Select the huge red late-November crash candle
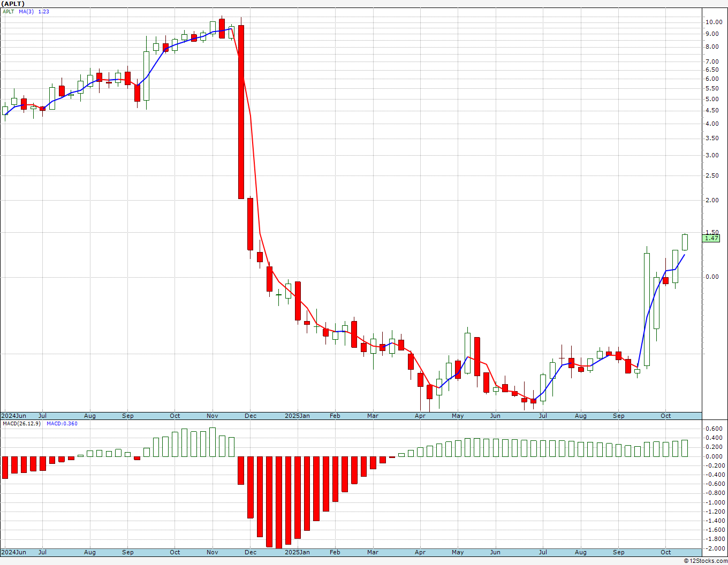 pos(241,111)
